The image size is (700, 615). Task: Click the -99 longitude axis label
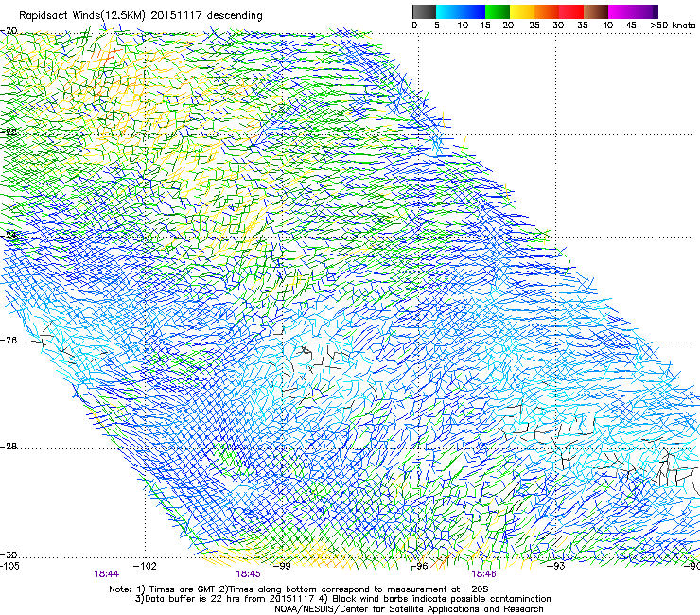coord(282,566)
